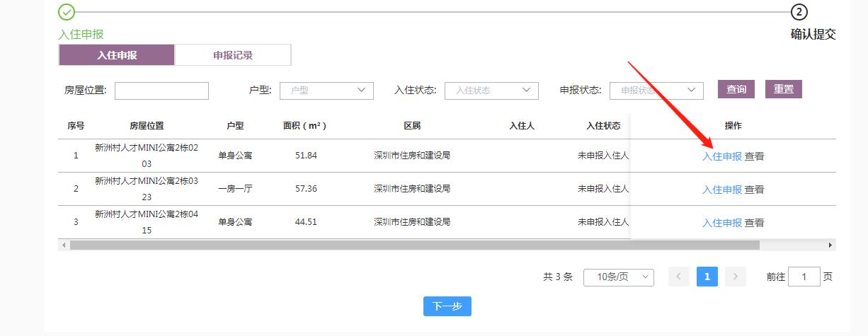The width and height of the screenshot is (868, 336).
Task: Click the green checkmark step icon
Action: point(67,12)
